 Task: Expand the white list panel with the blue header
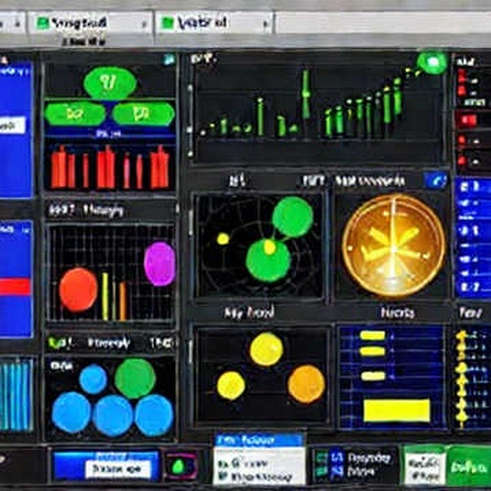click(x=259, y=459)
